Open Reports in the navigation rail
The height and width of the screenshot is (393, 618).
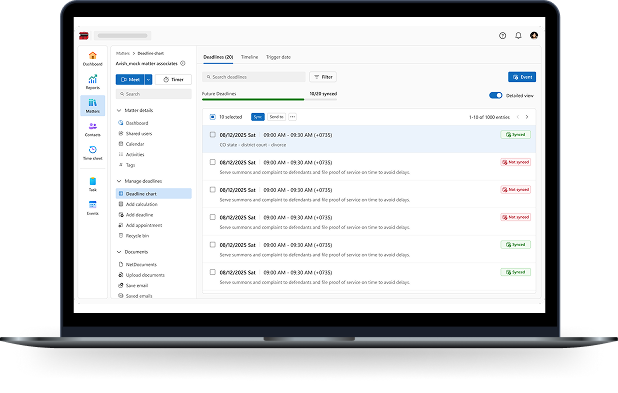click(x=93, y=82)
